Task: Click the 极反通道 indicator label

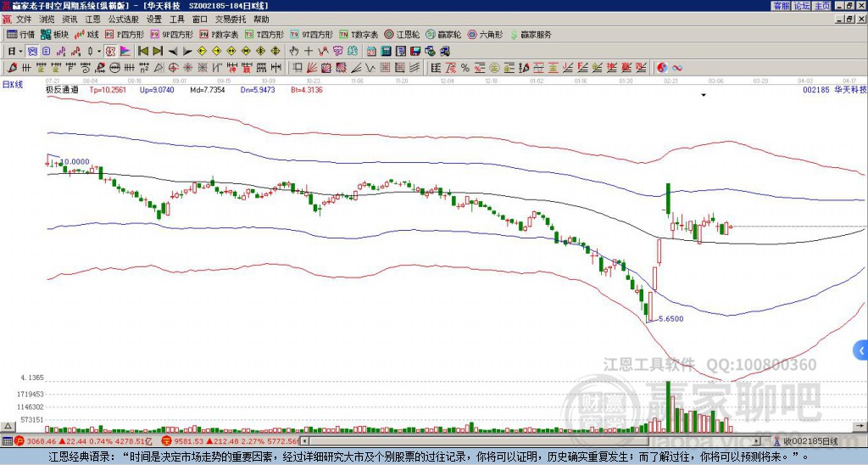Action: pos(63,90)
